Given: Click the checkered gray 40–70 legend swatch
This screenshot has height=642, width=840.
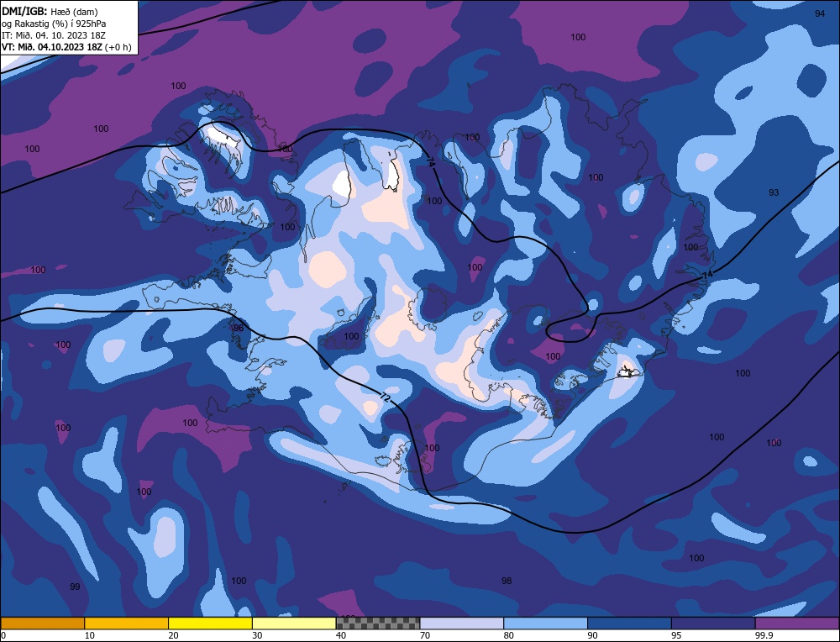Looking at the screenshot, I should (x=378, y=624).
